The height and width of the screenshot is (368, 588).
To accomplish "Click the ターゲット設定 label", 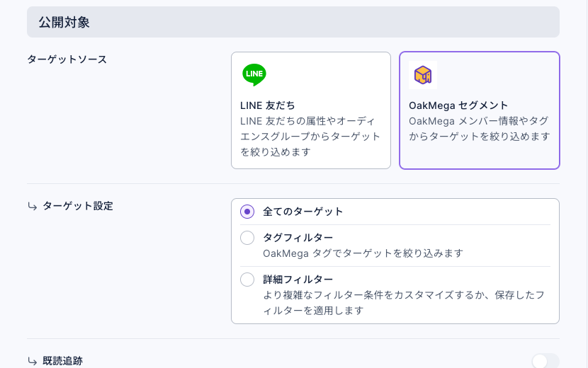I will point(78,206).
